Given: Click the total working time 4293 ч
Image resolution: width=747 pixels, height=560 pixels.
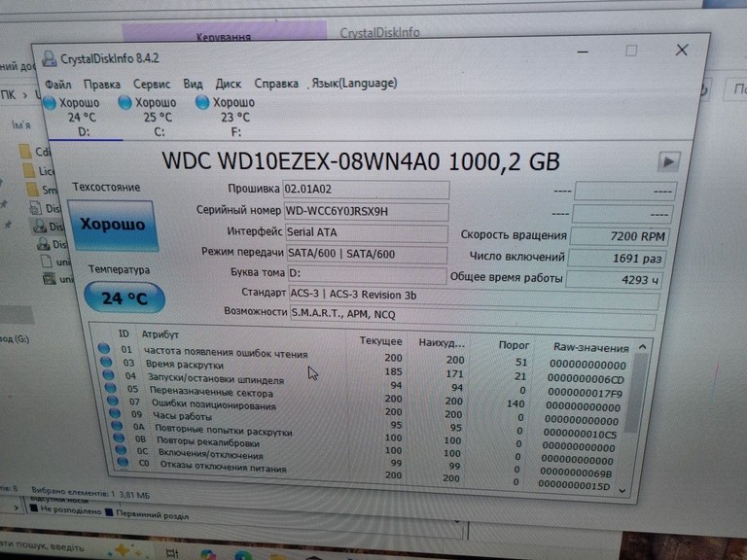Looking at the screenshot, I should [614, 280].
